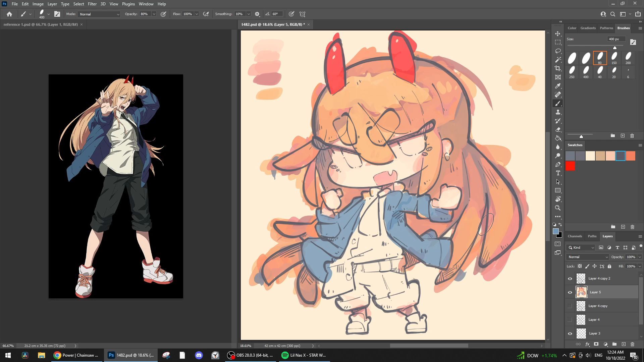
Task: Open the layer Fill dropdown arrow
Action: (640, 266)
